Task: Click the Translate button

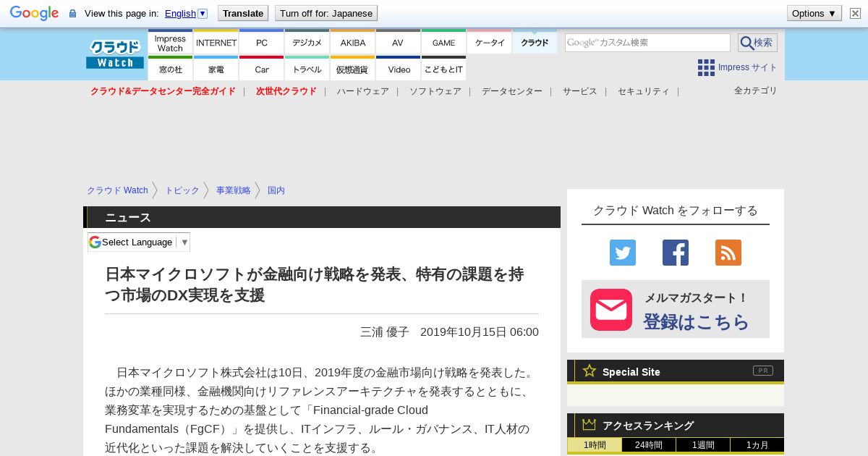Action: (243, 13)
